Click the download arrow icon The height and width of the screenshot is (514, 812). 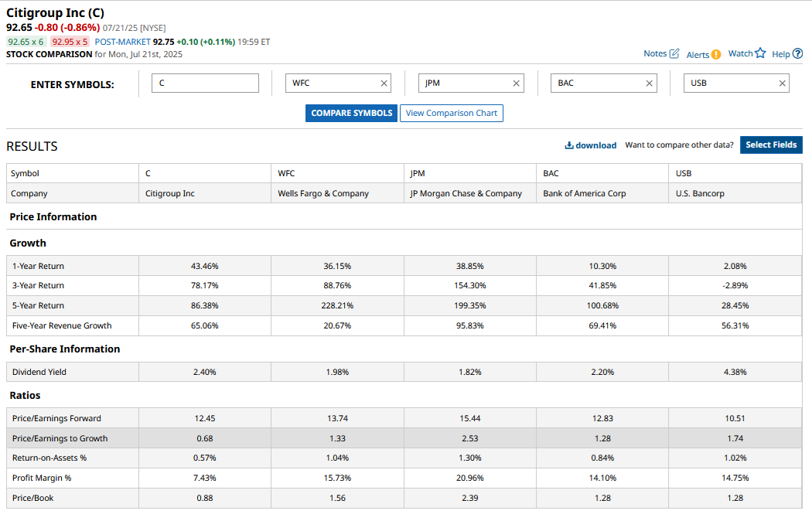568,145
